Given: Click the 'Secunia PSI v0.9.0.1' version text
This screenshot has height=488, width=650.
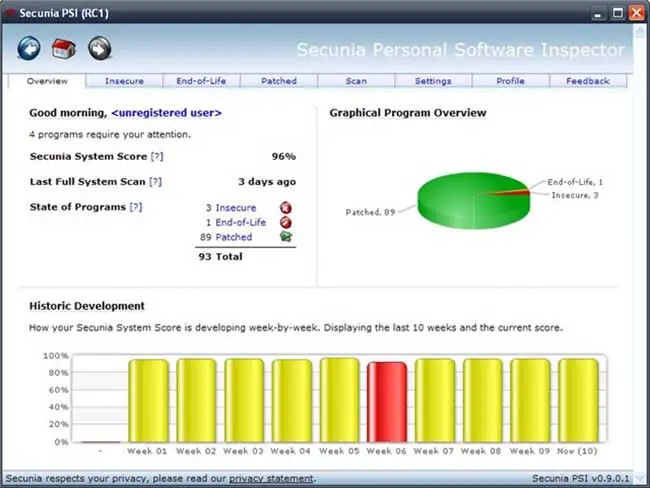Looking at the screenshot, I should (x=580, y=478).
